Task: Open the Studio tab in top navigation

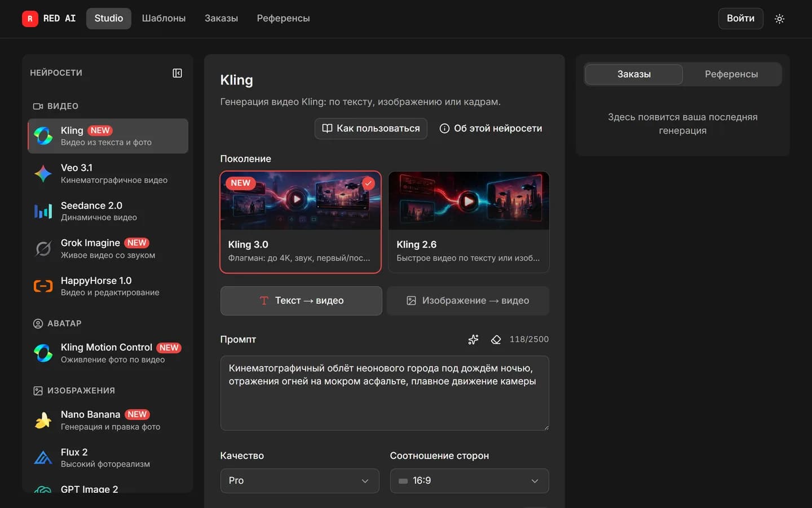Action: click(109, 19)
